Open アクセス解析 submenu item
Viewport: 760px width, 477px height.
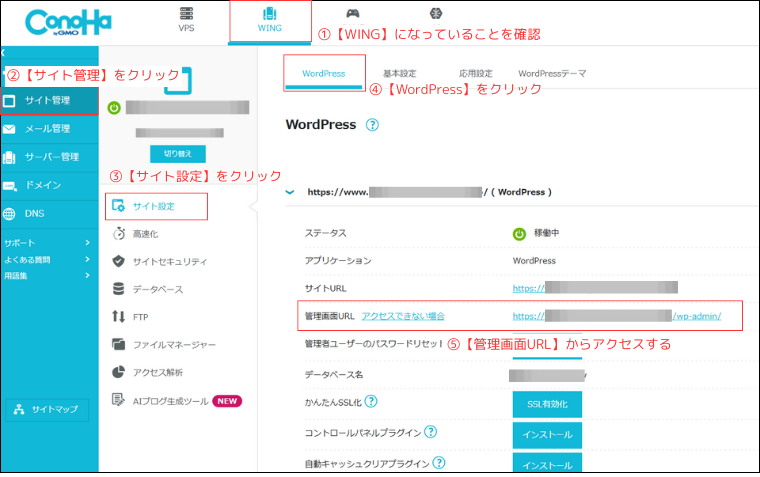pos(158,372)
